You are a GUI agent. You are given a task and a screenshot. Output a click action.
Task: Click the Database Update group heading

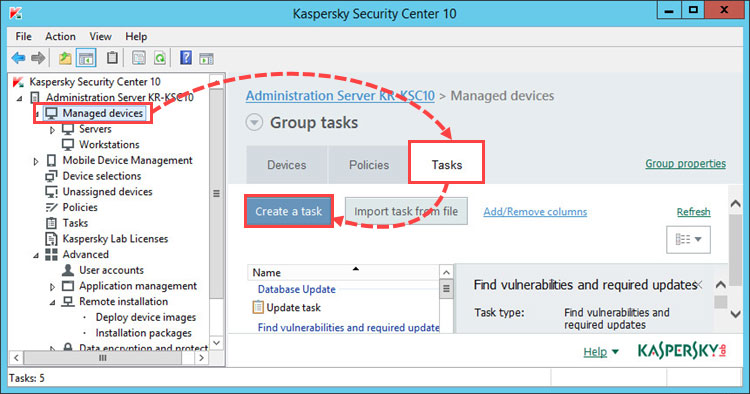297,289
